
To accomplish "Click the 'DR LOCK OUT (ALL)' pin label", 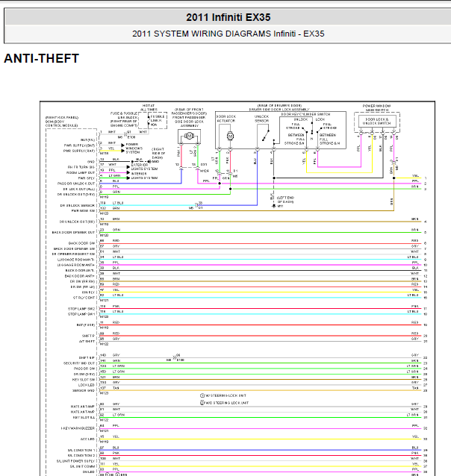I will 79,189.
